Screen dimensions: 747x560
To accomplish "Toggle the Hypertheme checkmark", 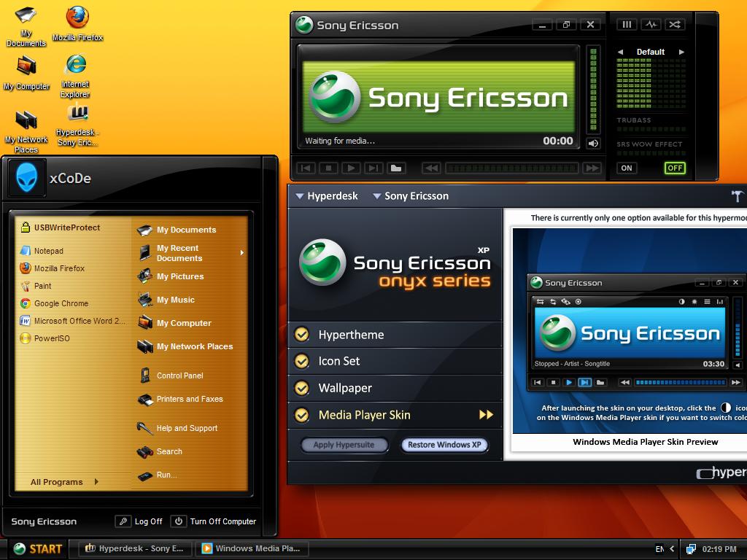I will tap(301, 335).
